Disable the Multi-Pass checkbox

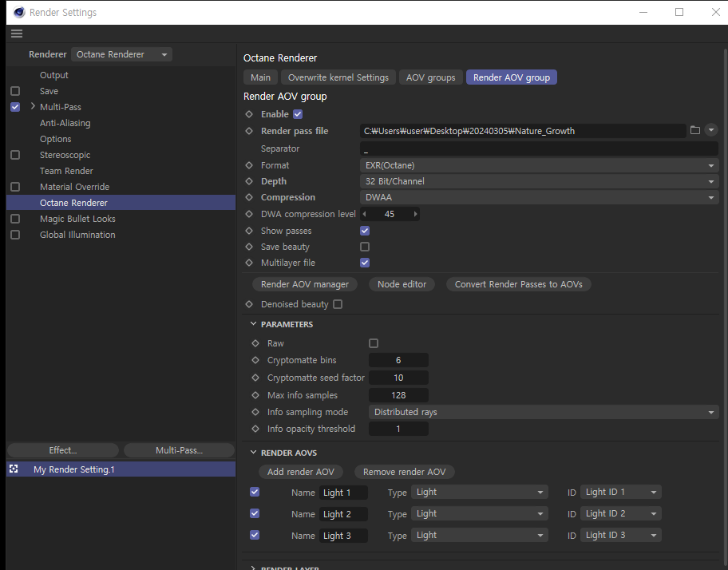[x=15, y=107]
